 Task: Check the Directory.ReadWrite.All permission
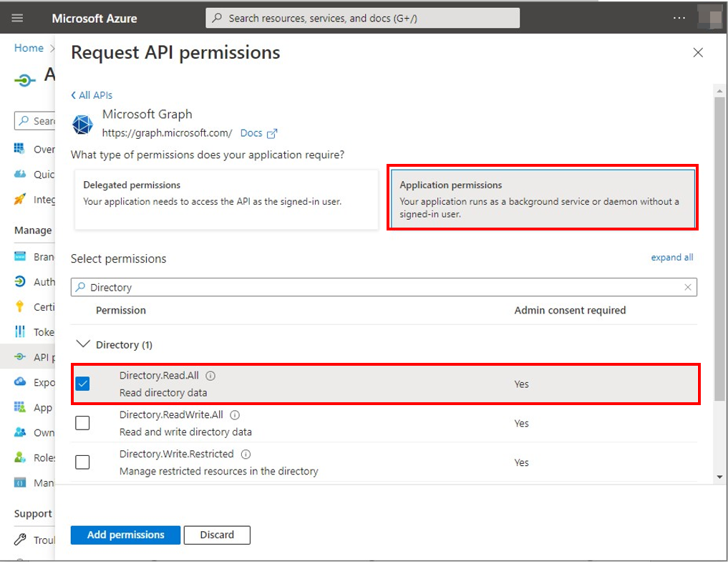tap(82, 423)
